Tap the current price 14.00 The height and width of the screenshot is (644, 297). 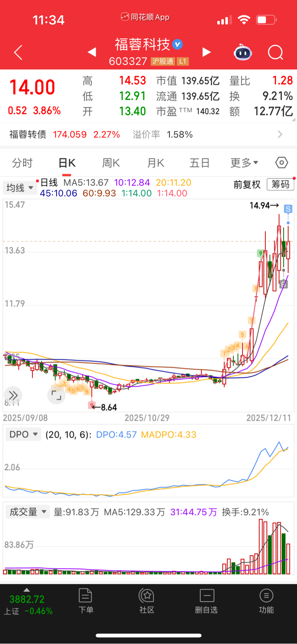(x=32, y=88)
